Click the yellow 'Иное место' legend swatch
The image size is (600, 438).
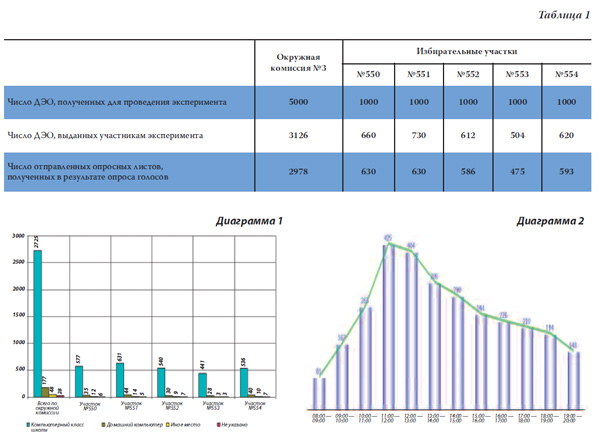tap(166, 423)
